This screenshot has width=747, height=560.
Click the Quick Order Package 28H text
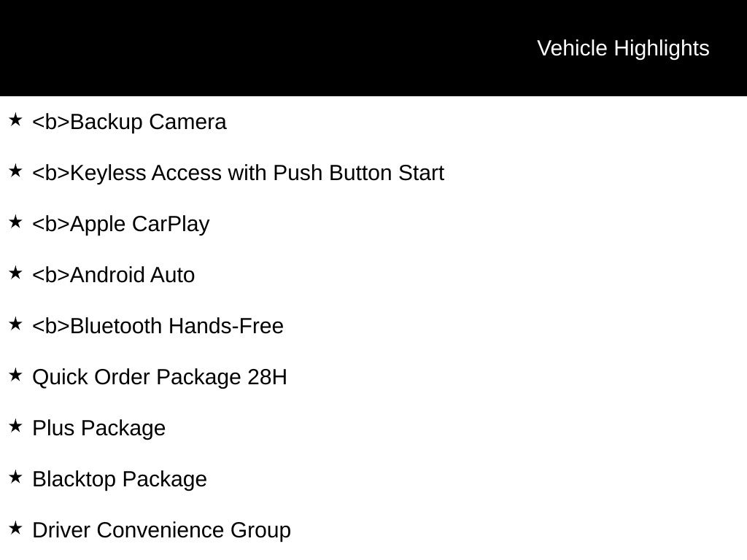point(160,377)
